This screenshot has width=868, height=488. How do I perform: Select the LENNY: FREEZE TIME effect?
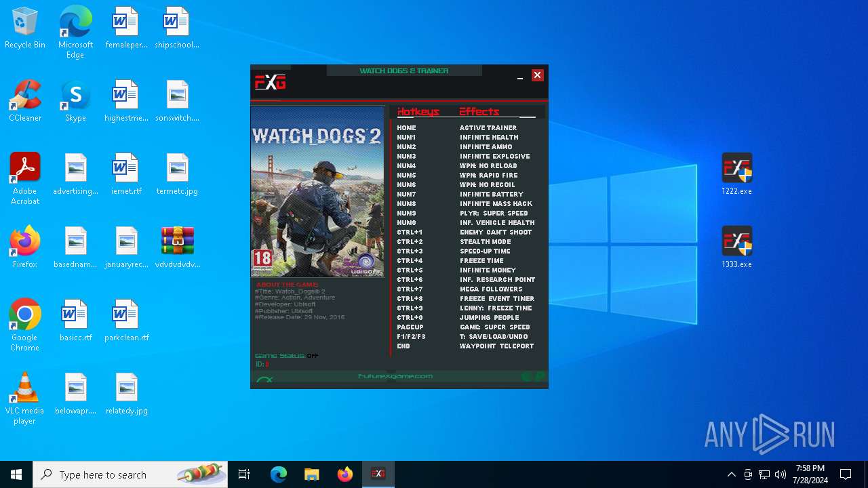(x=496, y=308)
